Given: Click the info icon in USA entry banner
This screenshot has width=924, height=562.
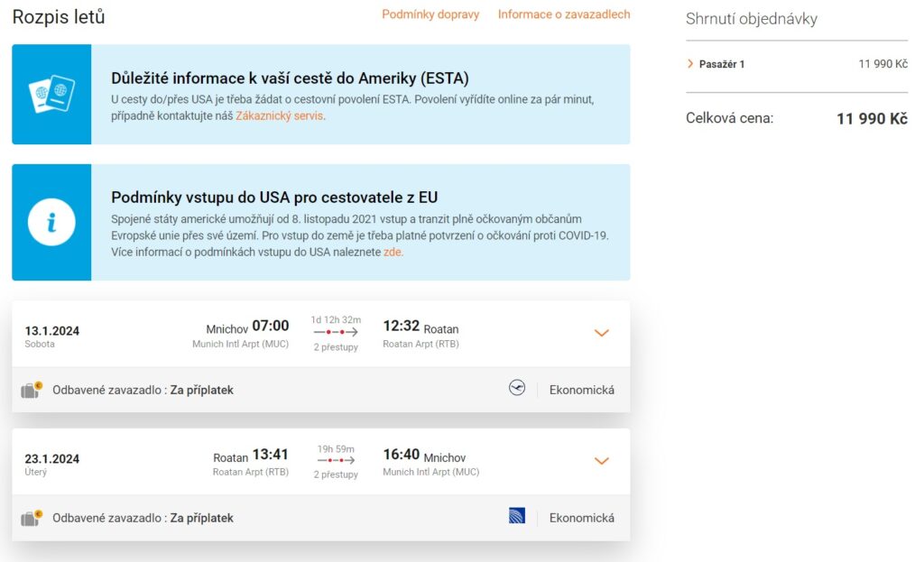Looking at the screenshot, I should click(x=51, y=222).
